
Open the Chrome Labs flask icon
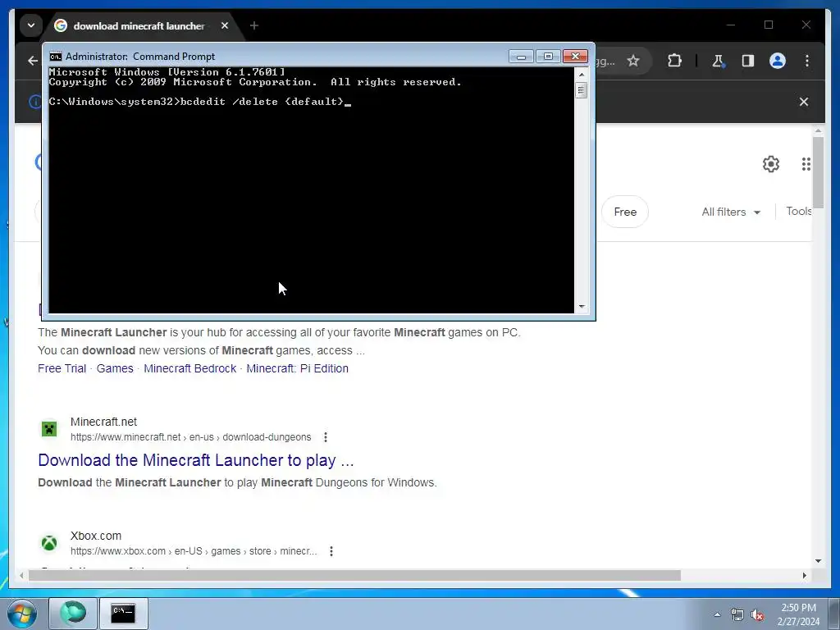[718, 61]
